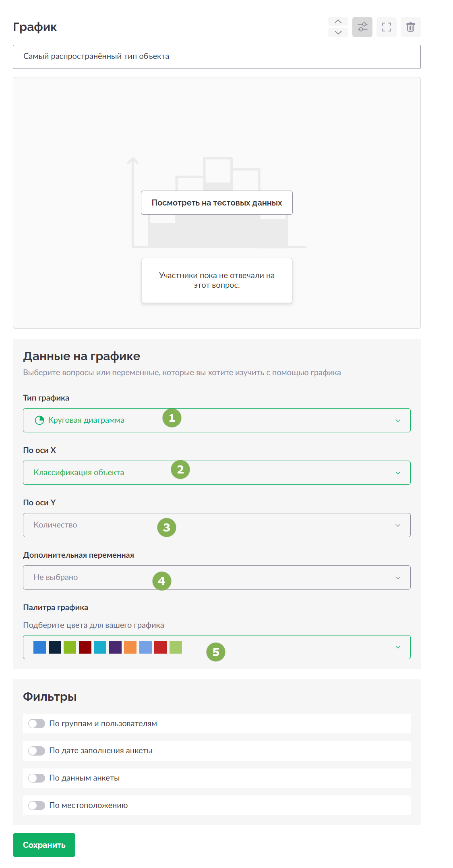Enable the По местоположению filter switch

37,806
